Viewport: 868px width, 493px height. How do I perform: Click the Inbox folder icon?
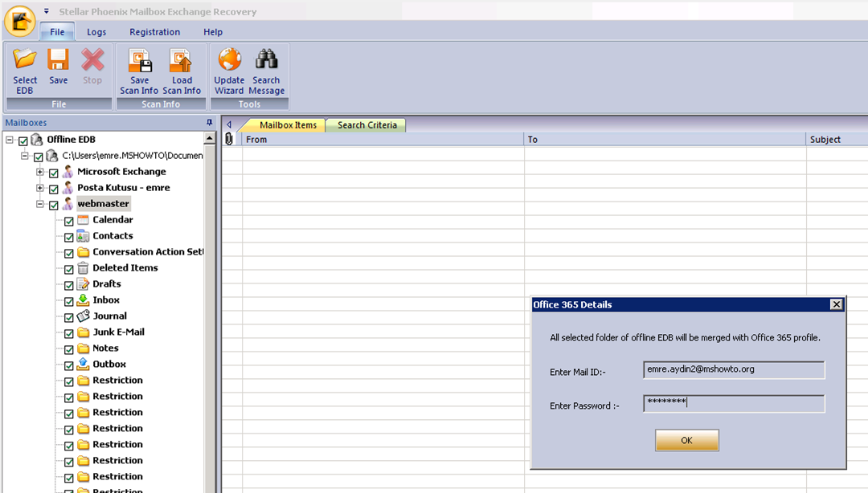[83, 299]
